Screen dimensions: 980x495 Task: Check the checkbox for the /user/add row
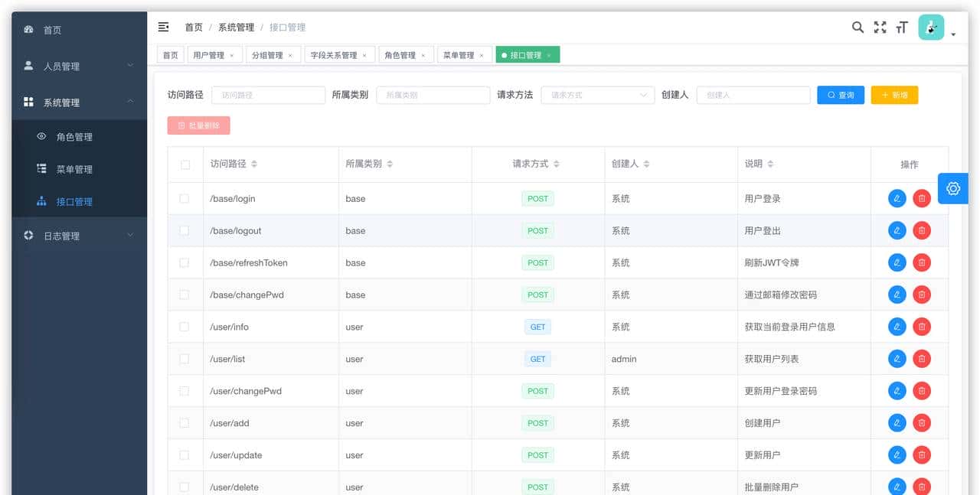185,422
